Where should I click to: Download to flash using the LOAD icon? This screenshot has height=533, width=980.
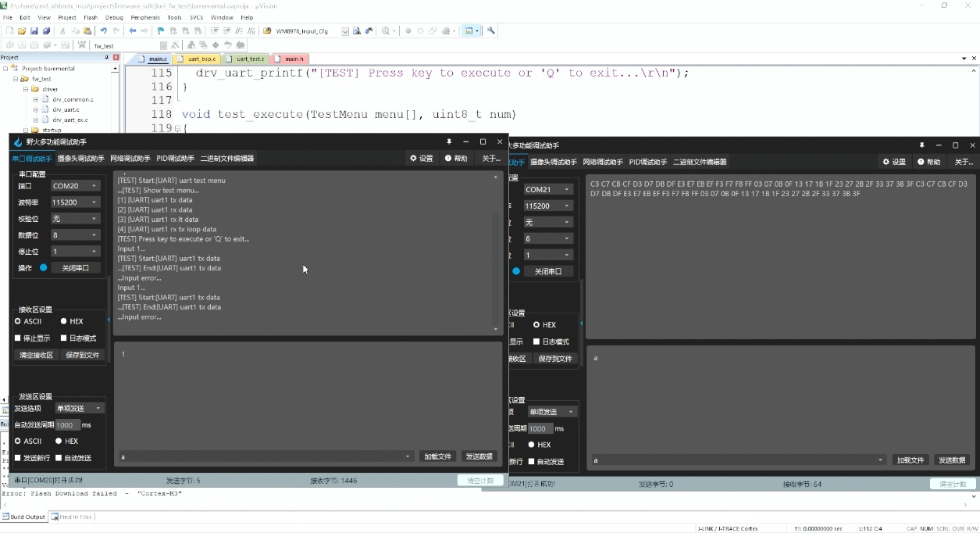(x=82, y=45)
